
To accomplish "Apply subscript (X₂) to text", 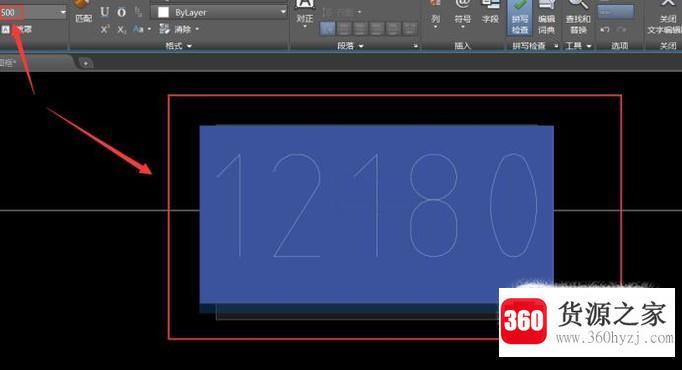I will pyautogui.click(x=122, y=30).
